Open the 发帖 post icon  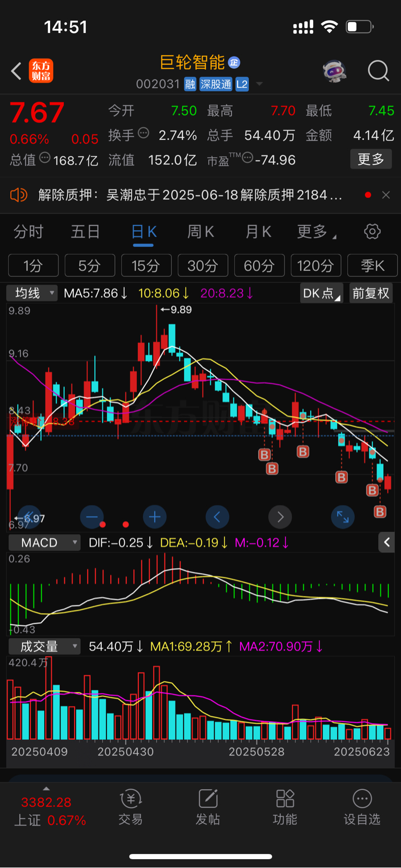pos(208,807)
